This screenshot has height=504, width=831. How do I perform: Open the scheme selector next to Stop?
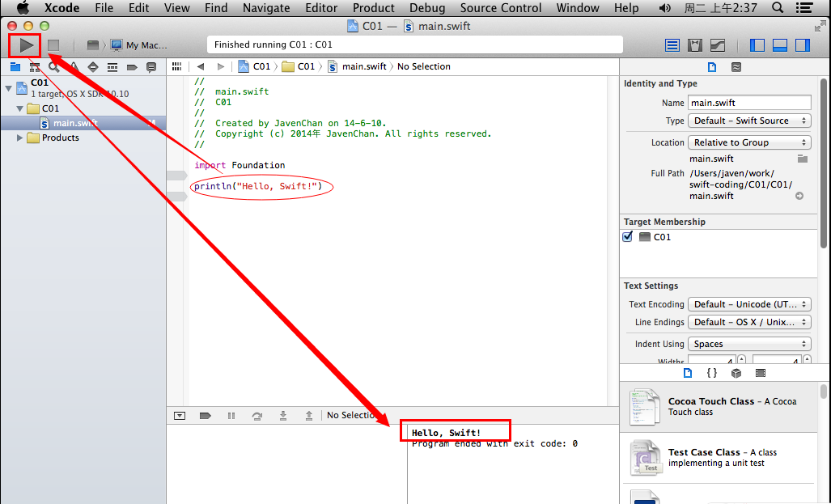(x=93, y=45)
